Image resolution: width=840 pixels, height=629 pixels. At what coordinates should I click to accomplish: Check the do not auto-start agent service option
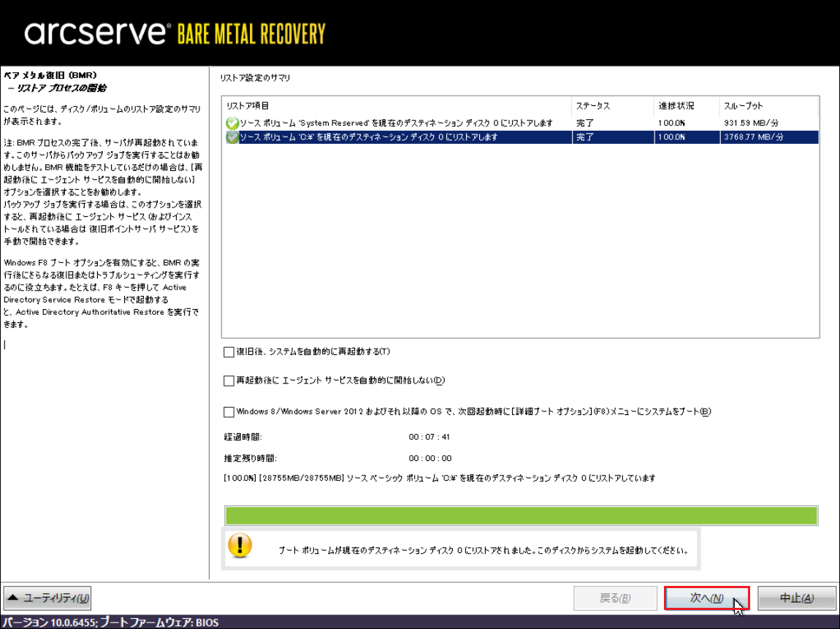[229, 381]
